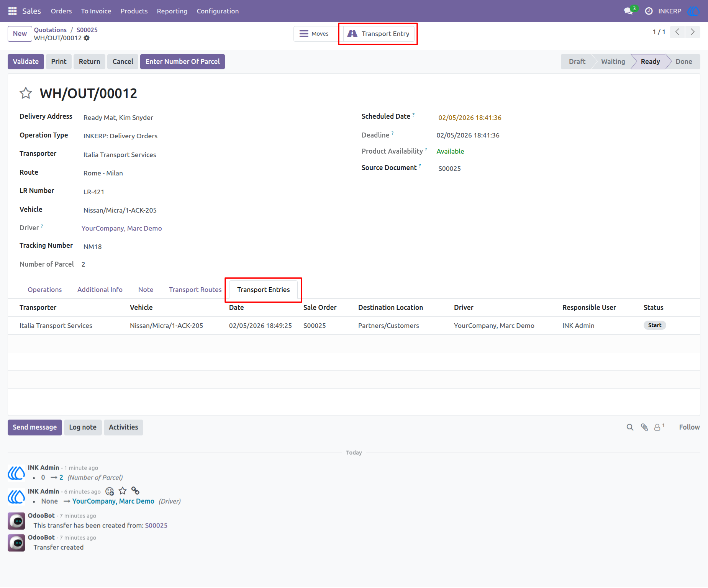
Task: Open the apps grid menu
Action: pyautogui.click(x=12, y=11)
